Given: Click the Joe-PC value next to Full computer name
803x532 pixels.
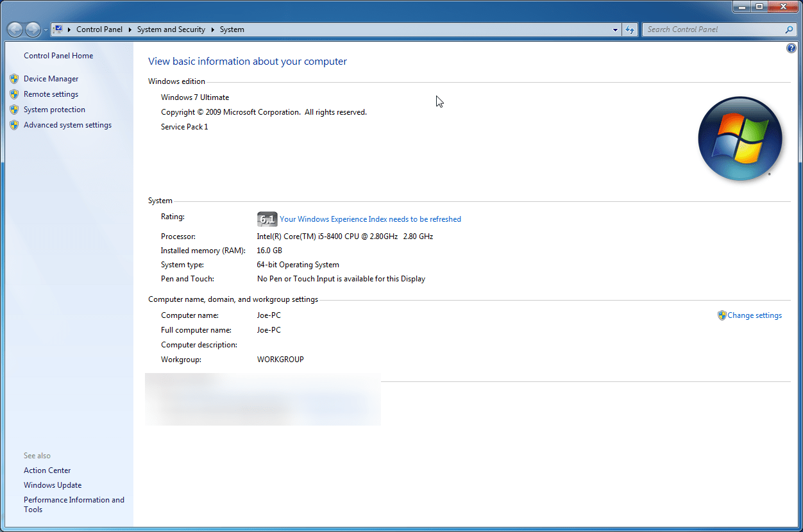Looking at the screenshot, I should [x=269, y=330].
